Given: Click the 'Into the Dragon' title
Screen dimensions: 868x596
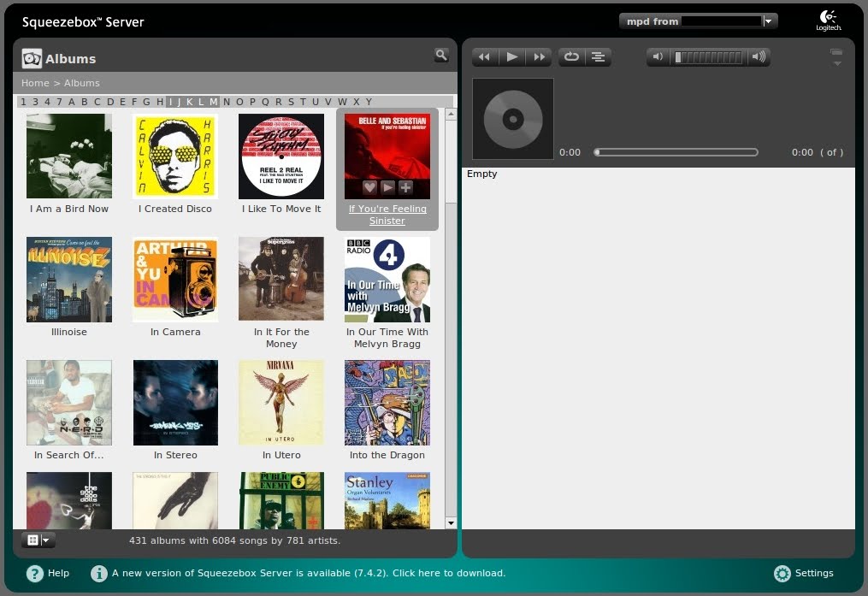Looking at the screenshot, I should (387, 455).
